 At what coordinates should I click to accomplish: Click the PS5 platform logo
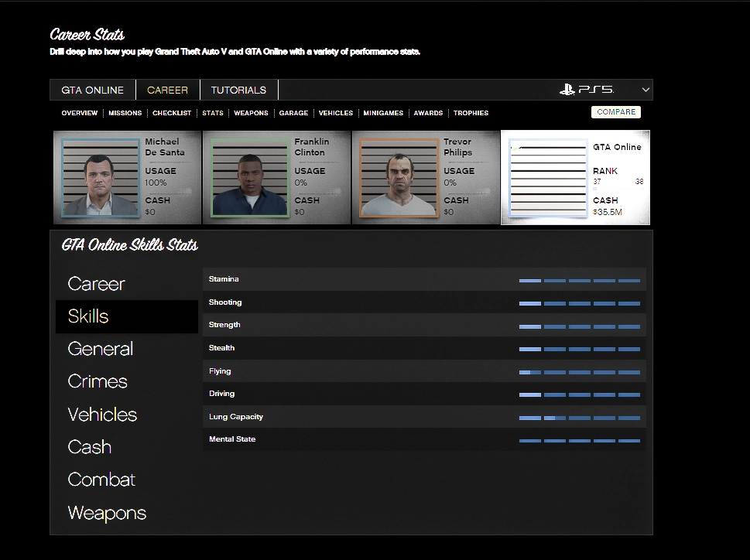586,90
